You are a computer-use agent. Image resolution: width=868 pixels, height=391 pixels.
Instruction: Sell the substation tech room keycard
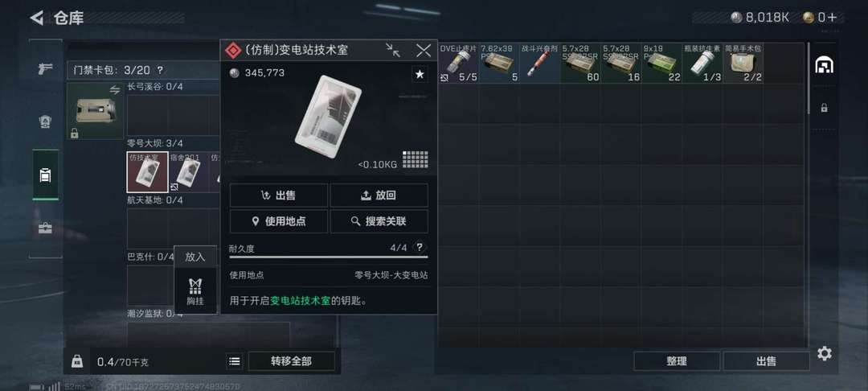(278, 195)
